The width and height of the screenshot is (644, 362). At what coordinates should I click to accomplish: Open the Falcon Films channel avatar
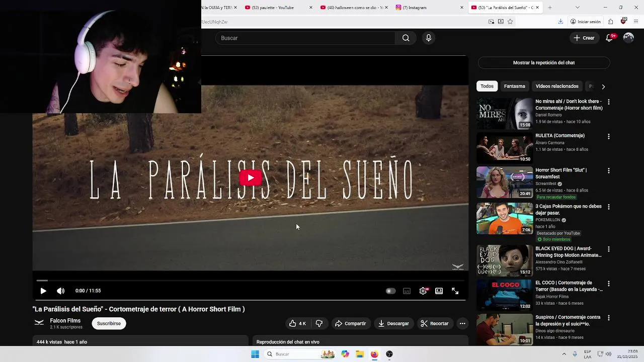point(39,323)
